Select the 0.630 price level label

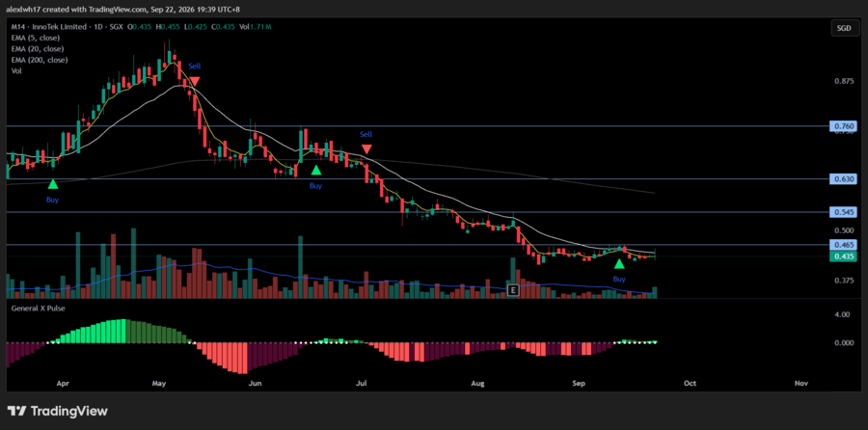click(x=843, y=178)
